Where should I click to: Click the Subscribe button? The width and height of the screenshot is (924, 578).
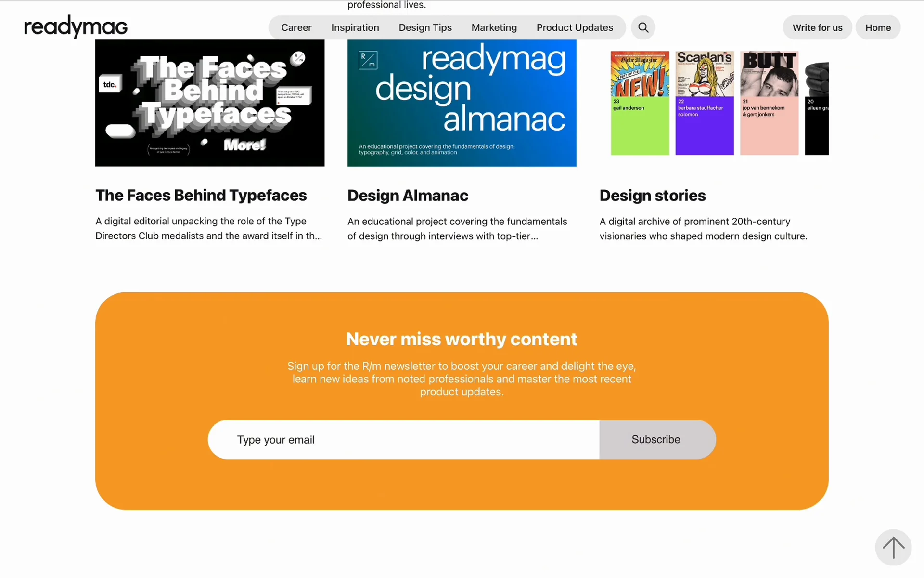coord(657,439)
